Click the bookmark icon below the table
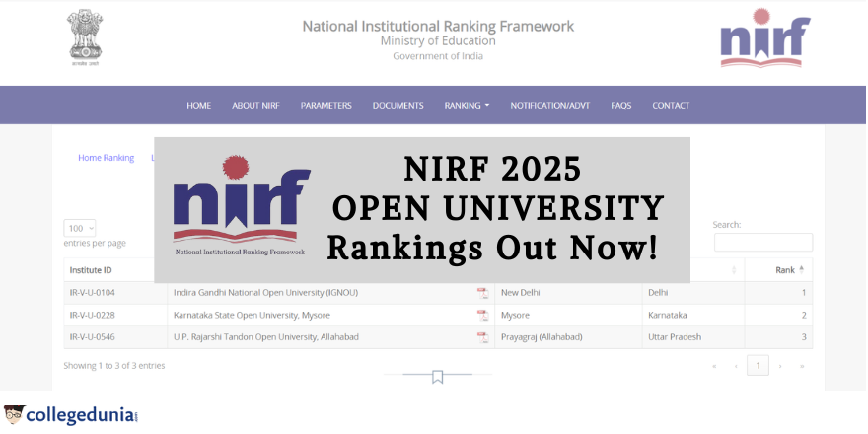The image size is (868, 434). click(x=437, y=377)
